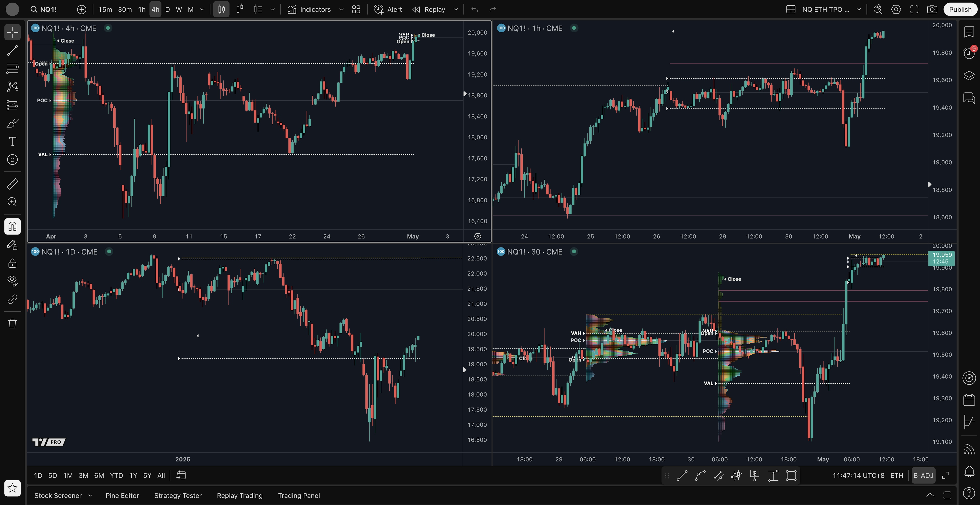980x505 pixels.
Task: Click the trash remove drawings icon
Action: pyautogui.click(x=12, y=324)
